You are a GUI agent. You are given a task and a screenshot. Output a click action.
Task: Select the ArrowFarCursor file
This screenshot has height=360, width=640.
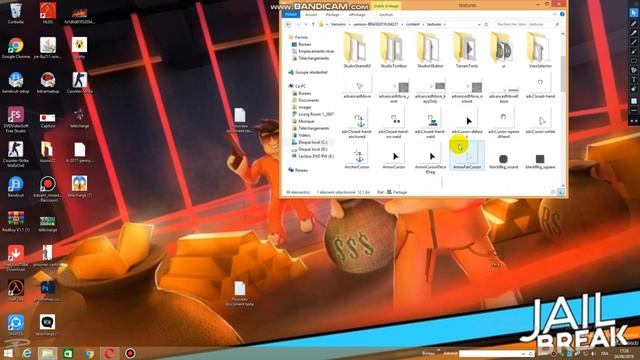click(x=467, y=156)
